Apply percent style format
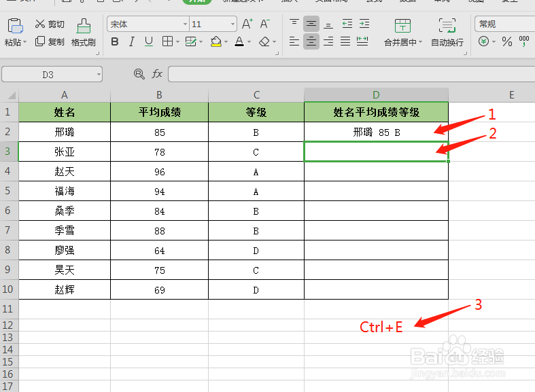This screenshot has height=392, width=535. (507, 42)
